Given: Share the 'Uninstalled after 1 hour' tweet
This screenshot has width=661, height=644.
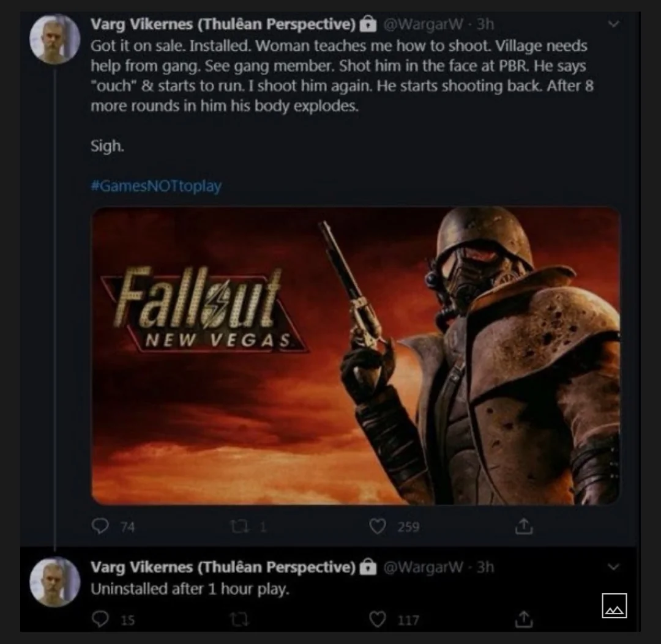Looking at the screenshot, I should click(x=523, y=620).
